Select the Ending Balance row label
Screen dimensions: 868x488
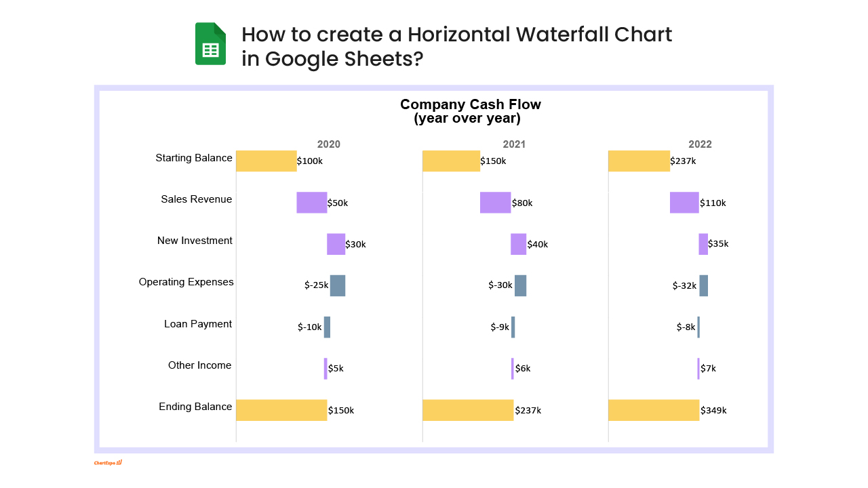point(195,407)
